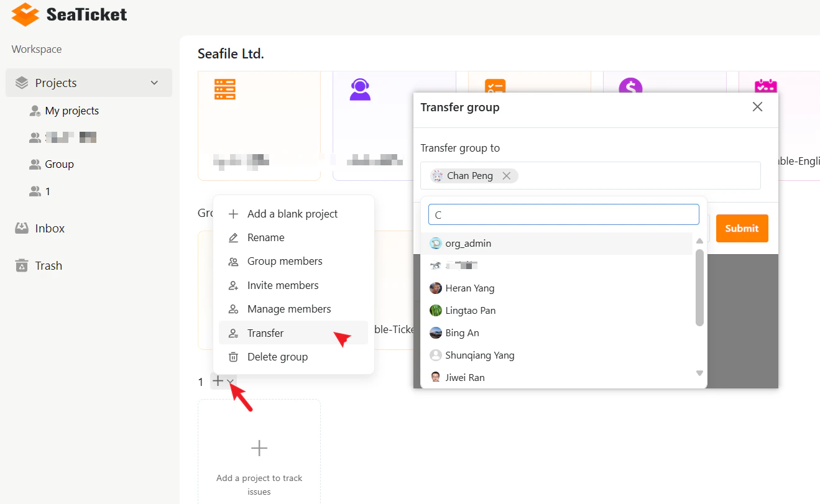The height and width of the screenshot is (504, 820).
Task: Click the Seafile Ltd. heading
Action: coord(231,53)
